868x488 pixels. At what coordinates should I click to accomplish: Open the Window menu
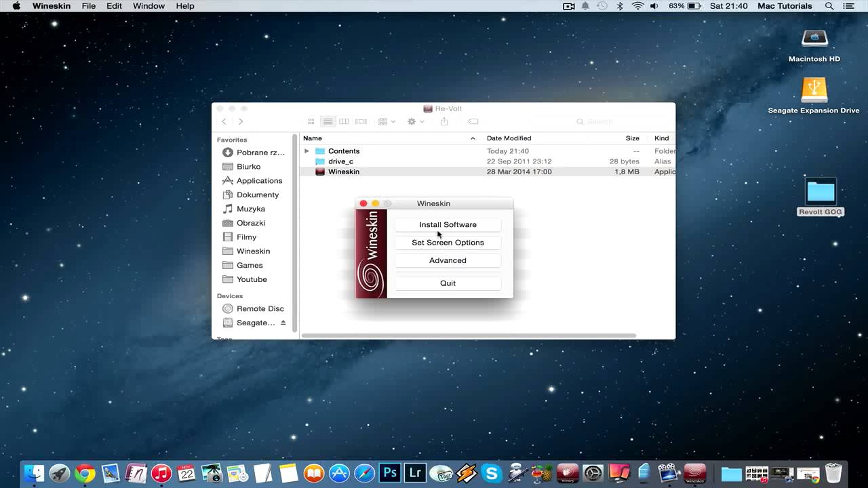click(x=149, y=6)
